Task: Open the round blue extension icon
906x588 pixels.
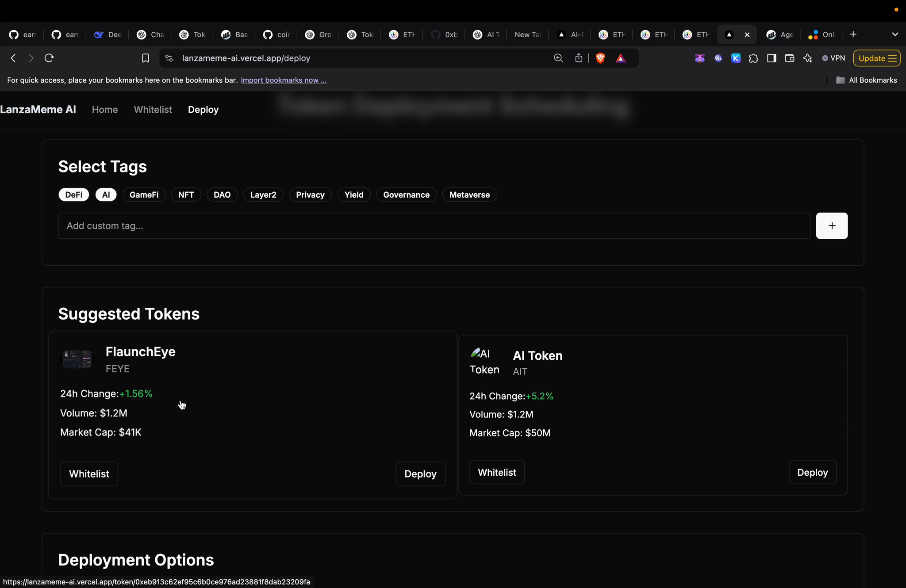Action: pyautogui.click(x=718, y=58)
